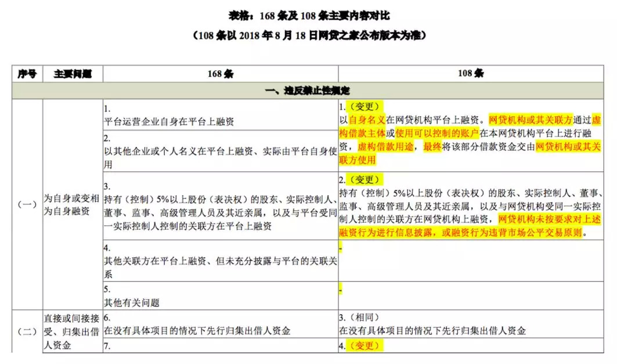
Task: Click '其他关联方在平台上融资' item 4 text
Action: point(155,261)
